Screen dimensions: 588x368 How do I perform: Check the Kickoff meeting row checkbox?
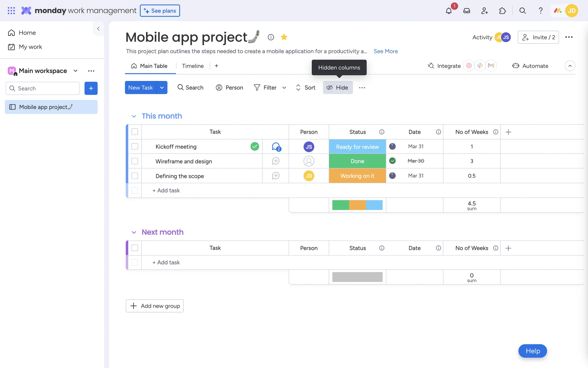tap(135, 147)
